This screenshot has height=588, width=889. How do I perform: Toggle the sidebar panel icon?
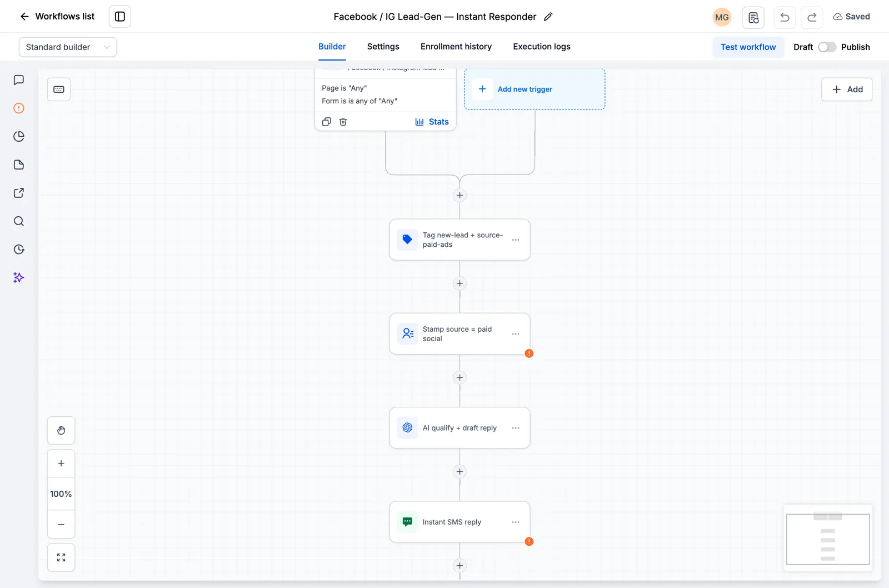(x=120, y=17)
